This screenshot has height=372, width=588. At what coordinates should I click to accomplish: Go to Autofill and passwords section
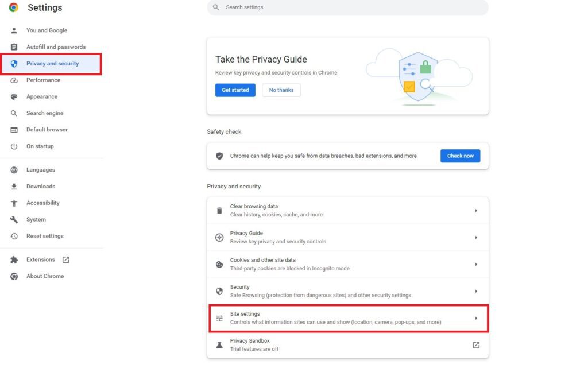click(x=56, y=47)
